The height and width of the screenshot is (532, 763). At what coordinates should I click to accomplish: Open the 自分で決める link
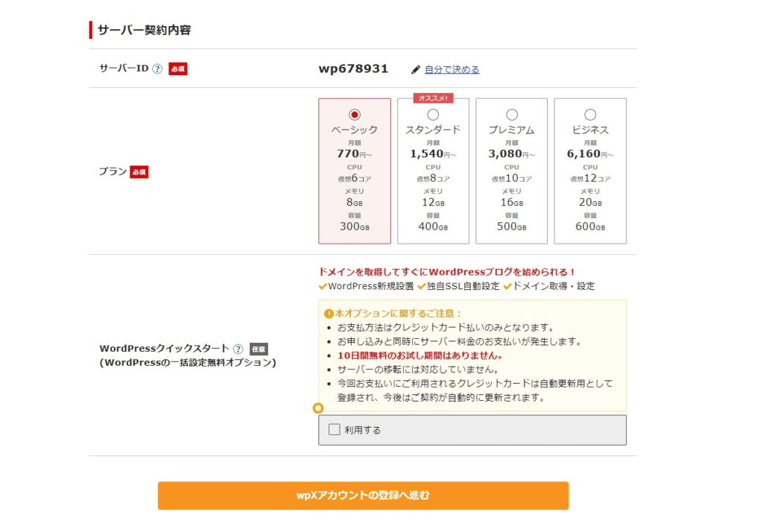[x=452, y=69]
